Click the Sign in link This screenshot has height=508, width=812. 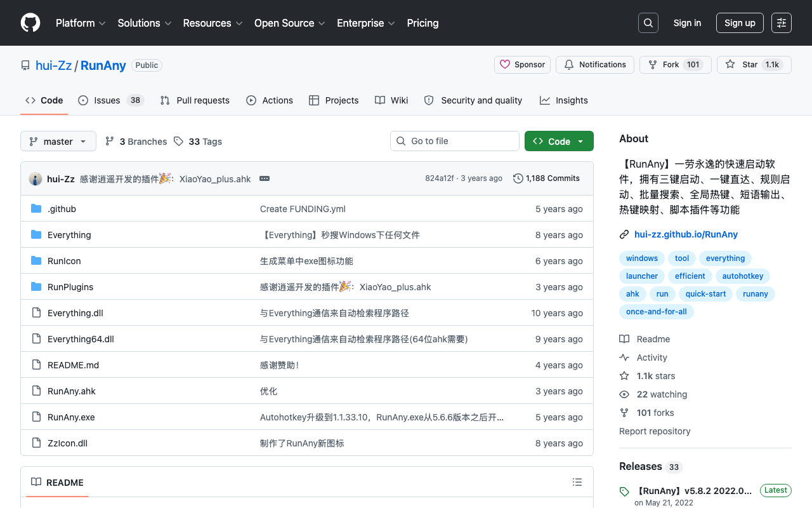(x=687, y=23)
